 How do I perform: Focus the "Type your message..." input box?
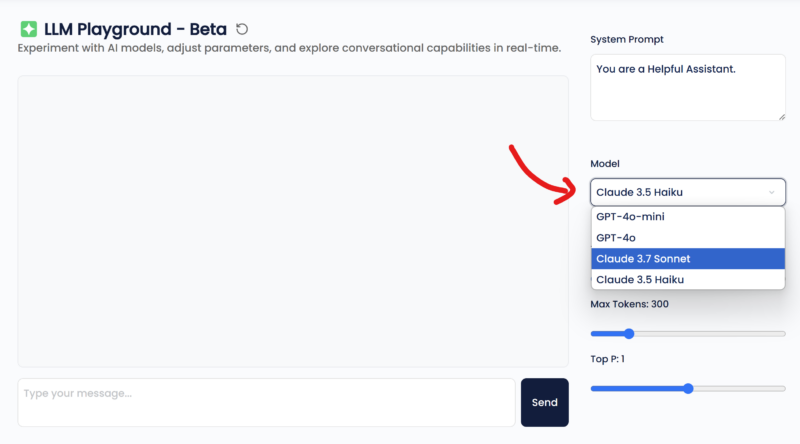pyautogui.click(x=266, y=402)
